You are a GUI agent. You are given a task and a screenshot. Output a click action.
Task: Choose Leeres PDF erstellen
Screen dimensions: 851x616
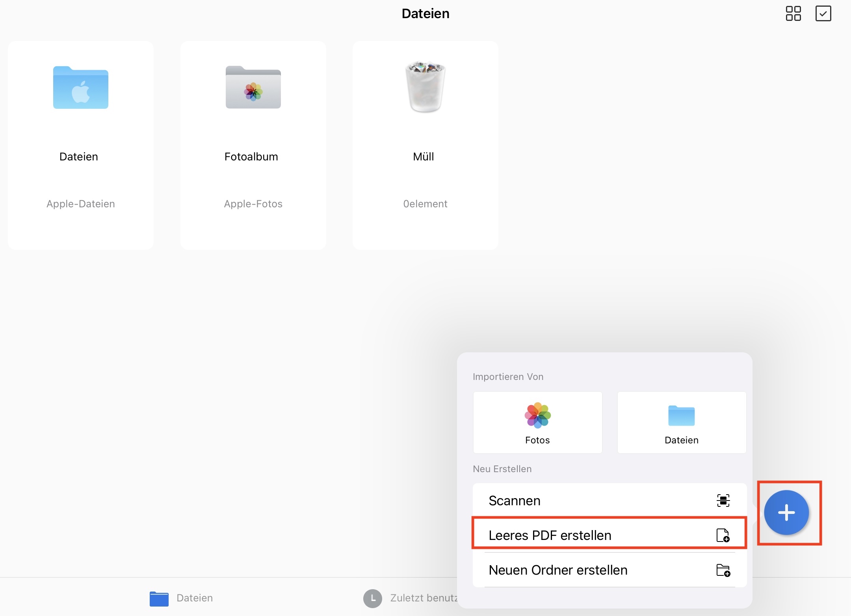coord(550,535)
